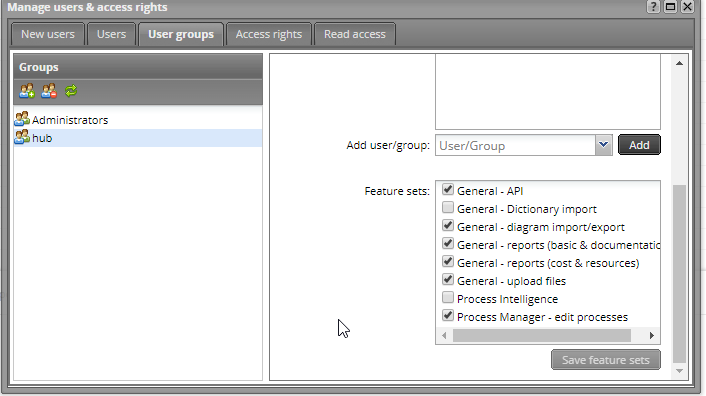Image resolution: width=706 pixels, height=396 pixels.
Task: Click the Process Intelligence label
Action: tap(507, 299)
